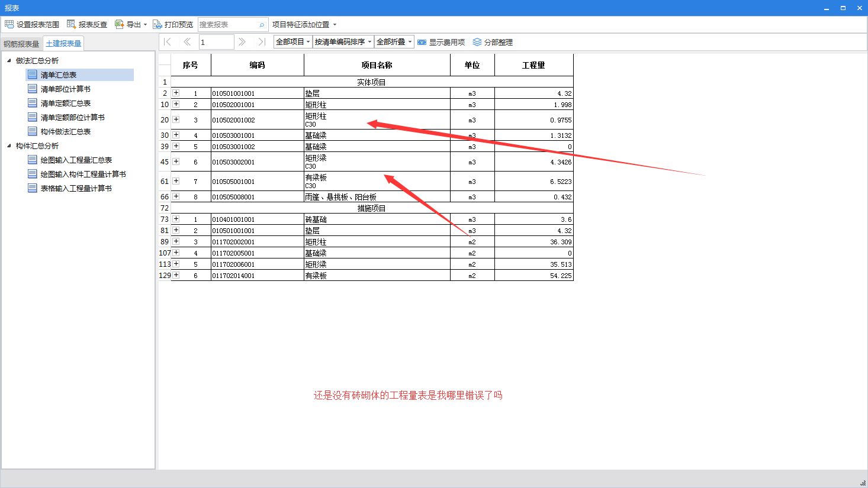Expand the 有梁板 C30 row
Image resolution: width=868 pixels, height=488 pixels.
tap(176, 181)
